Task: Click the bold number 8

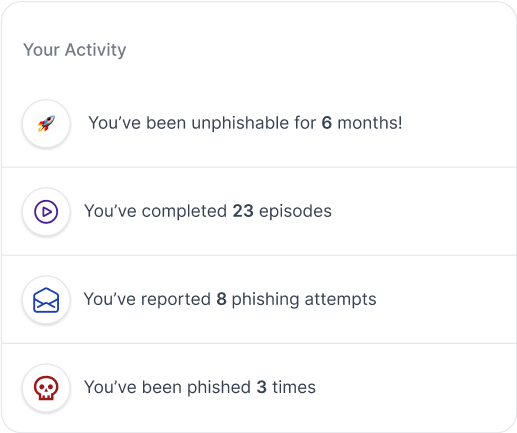Action: (221, 299)
